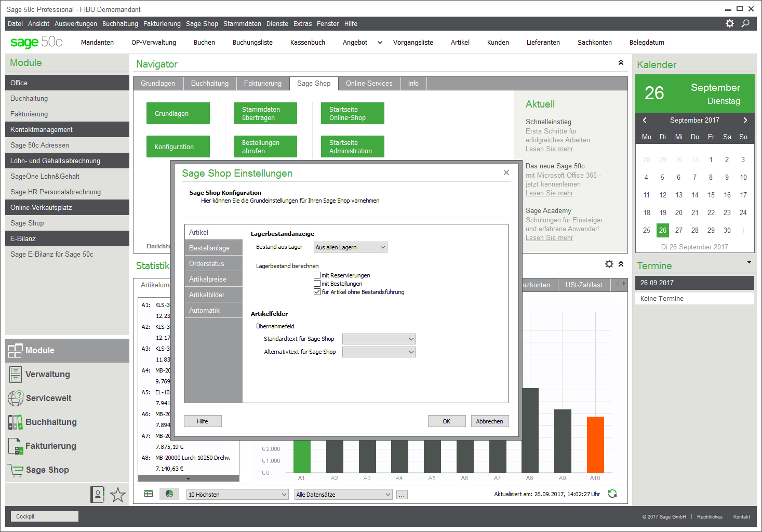Screen dimensions: 762x532
Task: Click green A1 bar in chart
Action: [302, 456]
